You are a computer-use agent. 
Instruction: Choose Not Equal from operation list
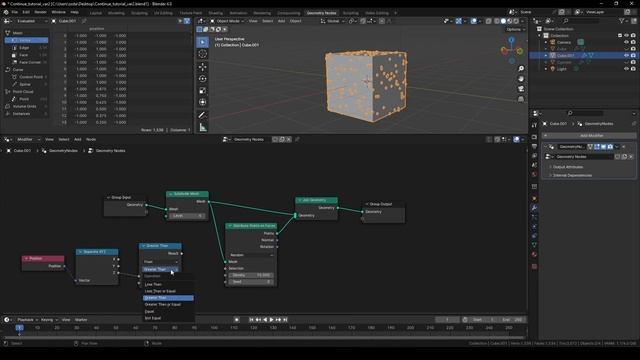pos(168,318)
